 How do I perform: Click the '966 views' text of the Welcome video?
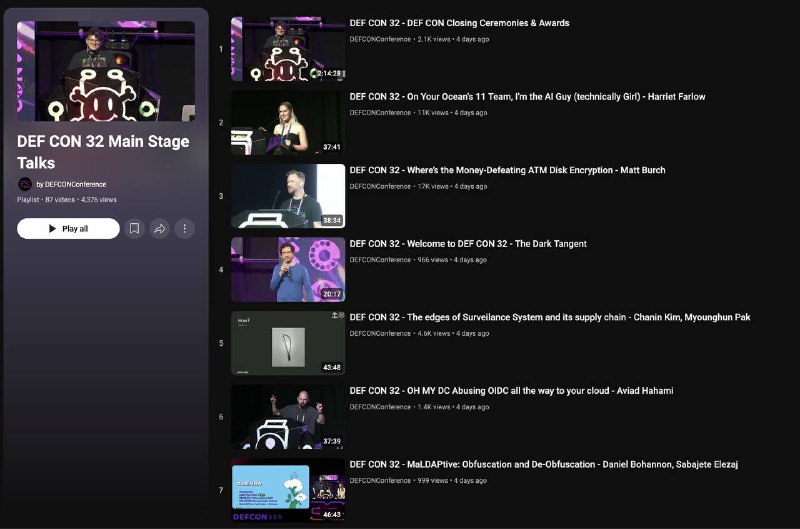point(433,260)
